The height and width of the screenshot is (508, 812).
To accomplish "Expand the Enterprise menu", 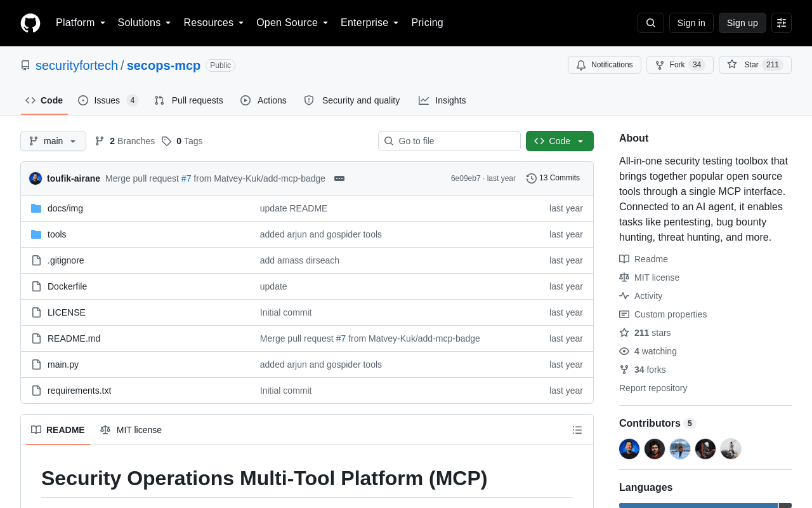I will [x=370, y=23].
